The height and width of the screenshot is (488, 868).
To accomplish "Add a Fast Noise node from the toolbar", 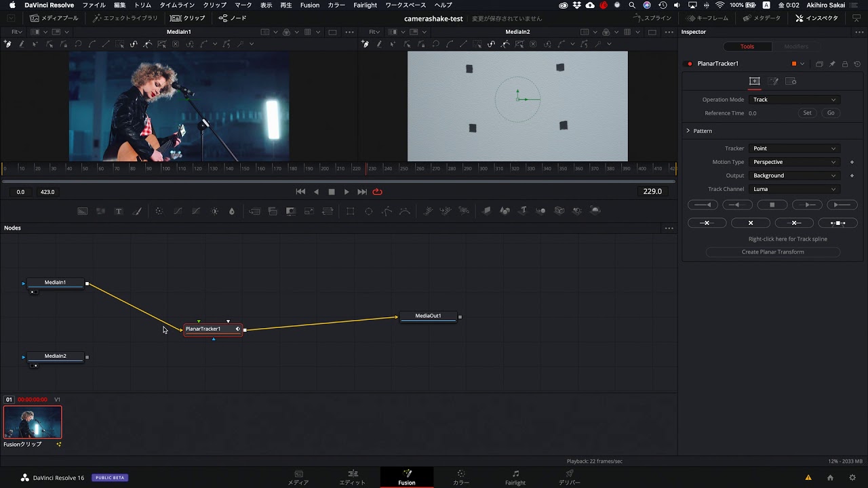I will [100, 211].
